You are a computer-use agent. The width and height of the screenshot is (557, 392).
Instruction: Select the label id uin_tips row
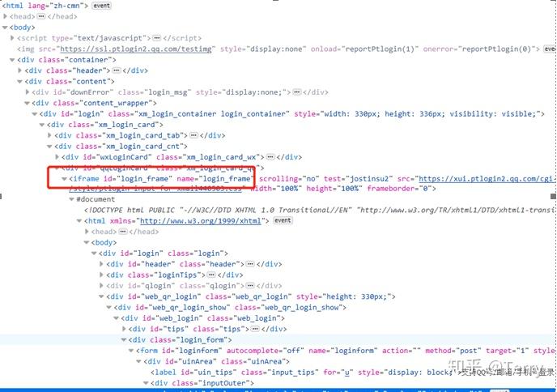[x=352, y=373]
